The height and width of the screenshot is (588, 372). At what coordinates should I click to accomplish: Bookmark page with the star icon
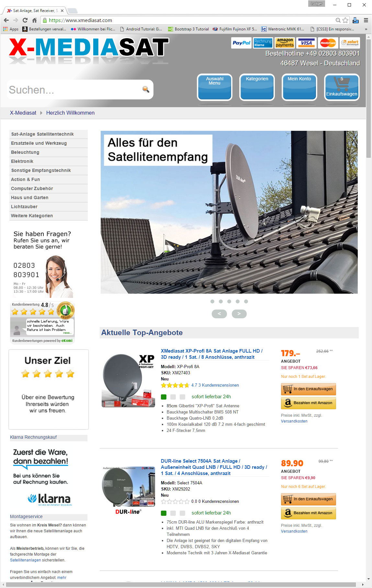(345, 20)
